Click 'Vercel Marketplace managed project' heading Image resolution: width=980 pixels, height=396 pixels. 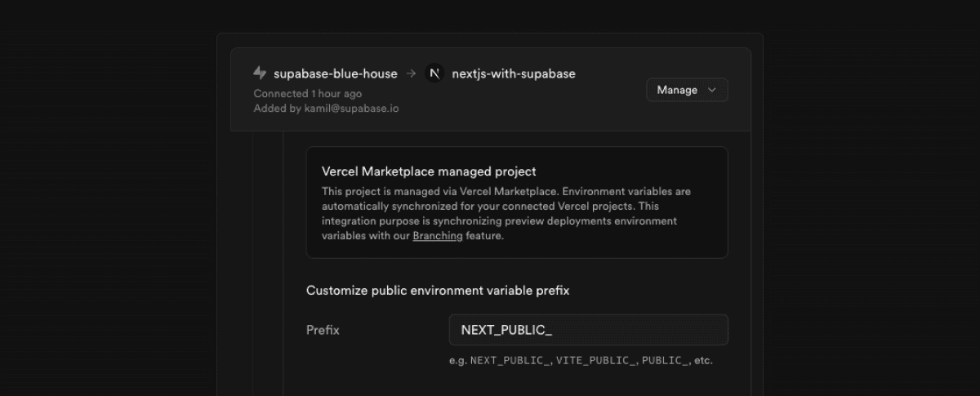[x=429, y=171]
